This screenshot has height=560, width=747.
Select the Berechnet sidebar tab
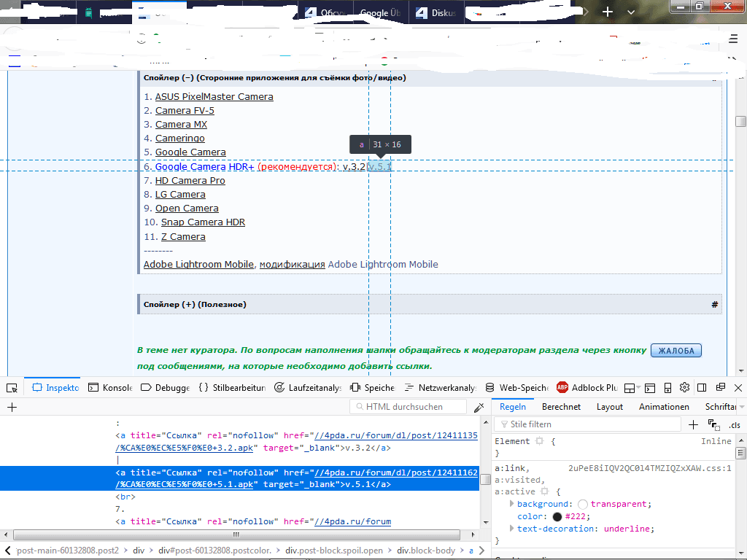point(561,407)
